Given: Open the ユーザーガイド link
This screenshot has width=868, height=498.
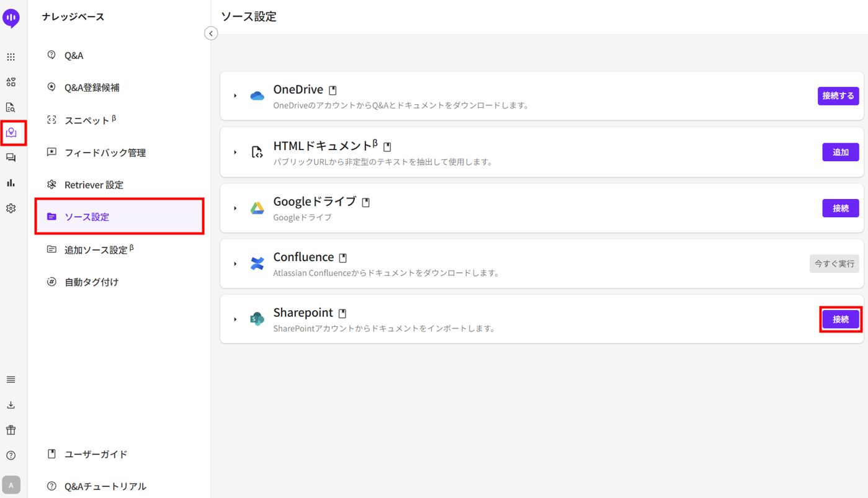Looking at the screenshot, I should click(x=96, y=454).
